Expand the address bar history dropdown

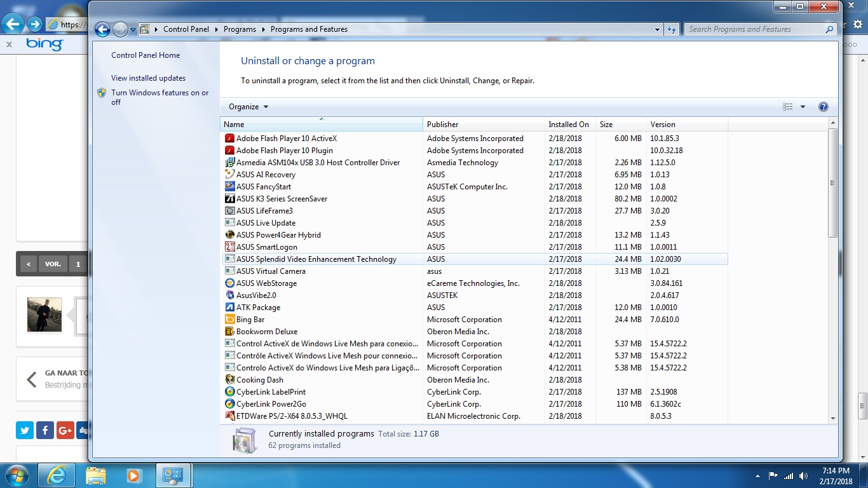click(657, 29)
